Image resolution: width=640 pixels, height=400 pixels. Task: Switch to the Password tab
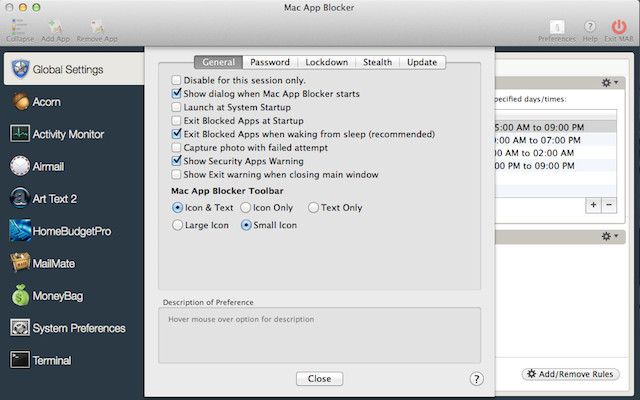(x=270, y=62)
